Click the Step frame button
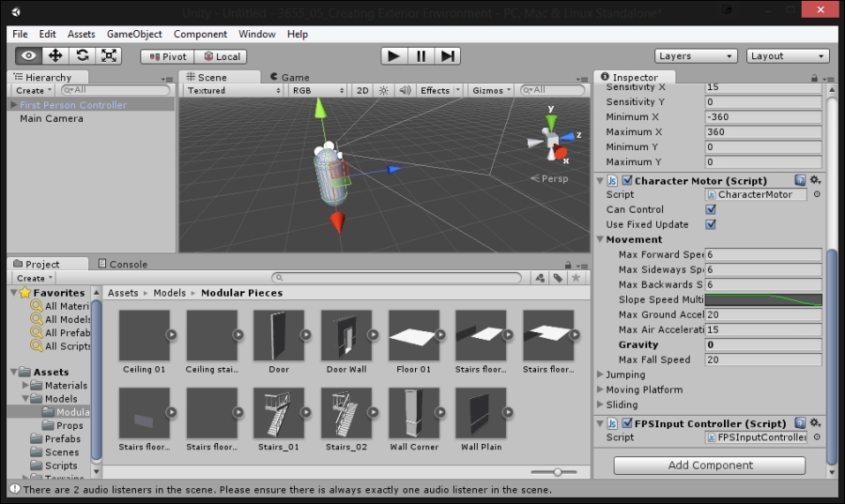Image resolution: width=845 pixels, height=504 pixels. [447, 56]
